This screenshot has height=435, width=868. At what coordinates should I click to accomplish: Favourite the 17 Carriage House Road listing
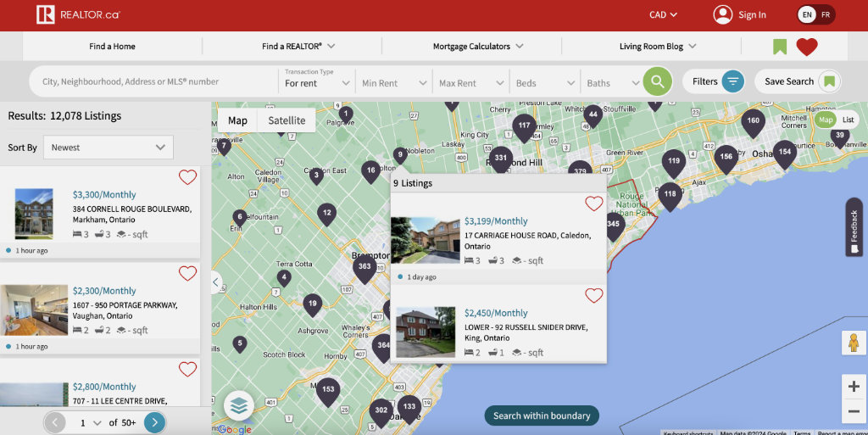[594, 204]
